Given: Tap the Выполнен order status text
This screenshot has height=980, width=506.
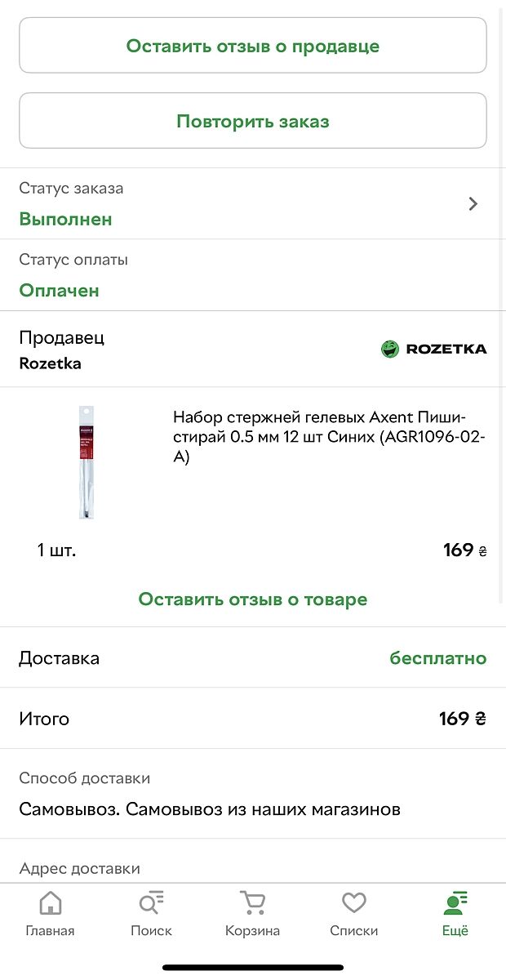Looking at the screenshot, I should [66, 219].
